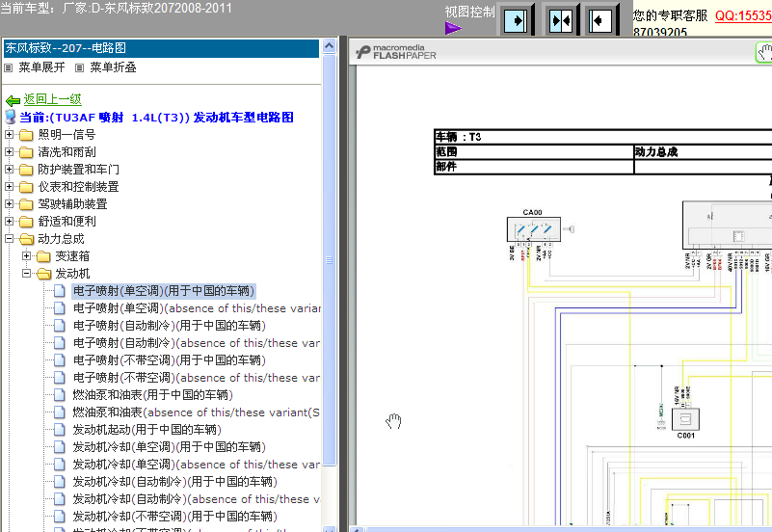
Task: Click the C001 component in the diagram
Action: click(685, 419)
